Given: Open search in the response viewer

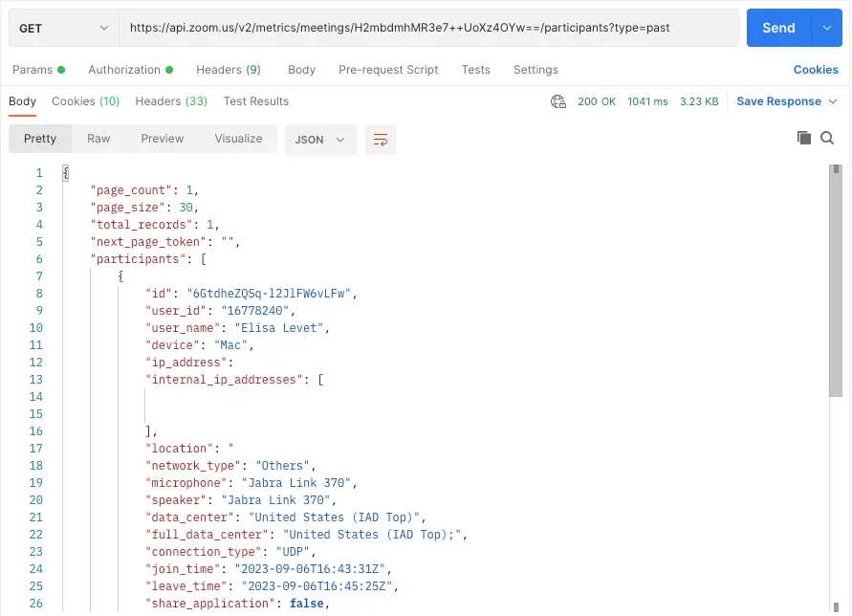Looking at the screenshot, I should 827,138.
